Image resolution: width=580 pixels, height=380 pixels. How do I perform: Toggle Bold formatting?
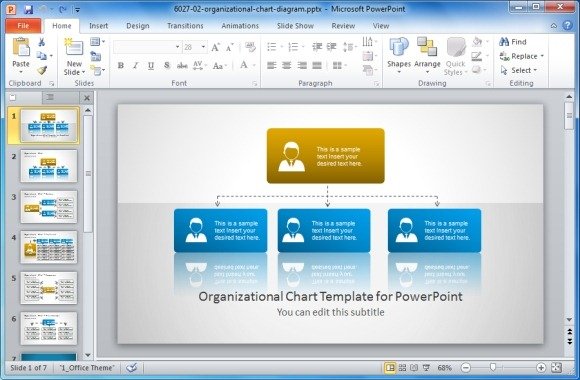(121, 65)
